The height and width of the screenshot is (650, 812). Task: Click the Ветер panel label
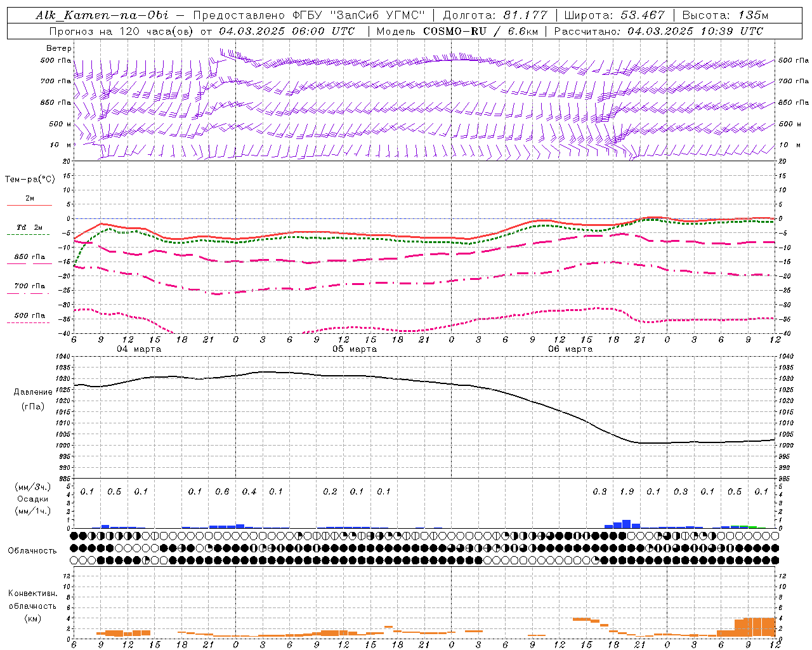tap(59, 48)
